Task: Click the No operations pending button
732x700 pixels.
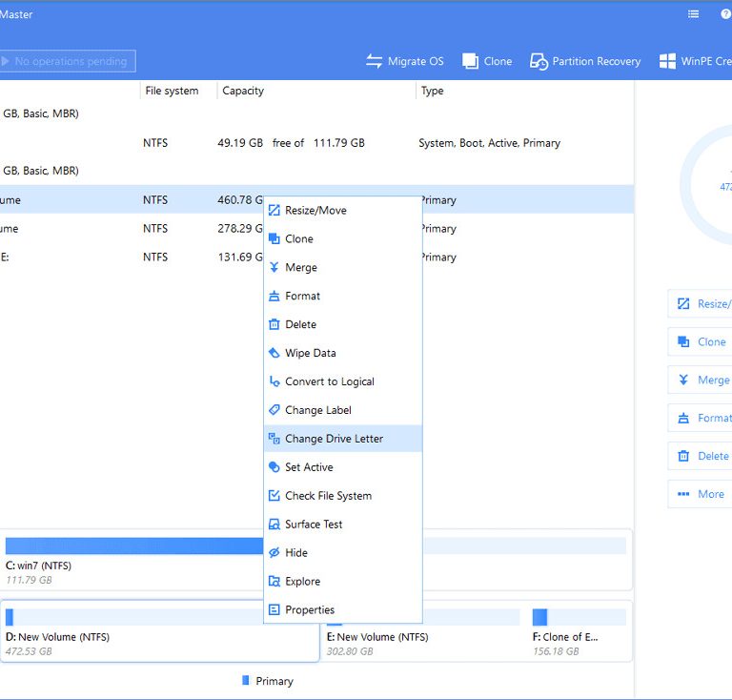Action: [x=68, y=61]
